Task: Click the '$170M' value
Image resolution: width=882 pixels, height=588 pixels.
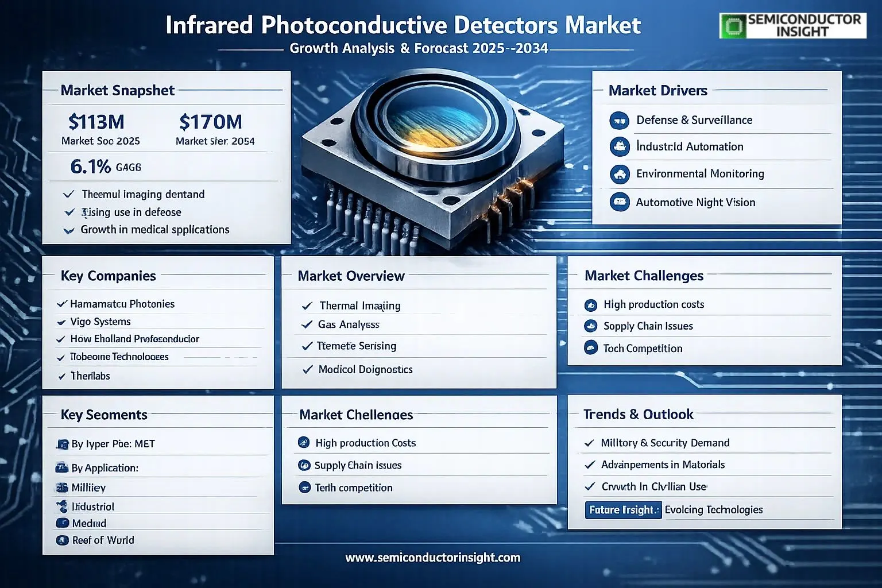Action: (x=211, y=122)
